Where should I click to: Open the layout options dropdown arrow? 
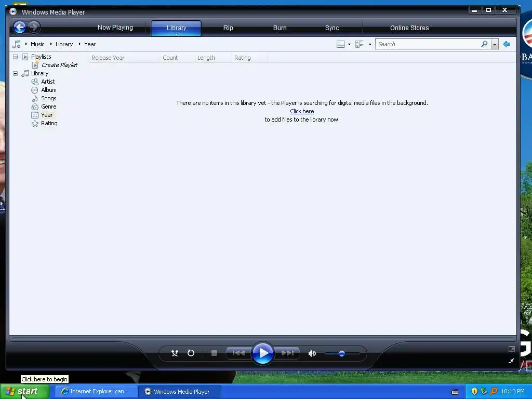pyautogui.click(x=350, y=45)
